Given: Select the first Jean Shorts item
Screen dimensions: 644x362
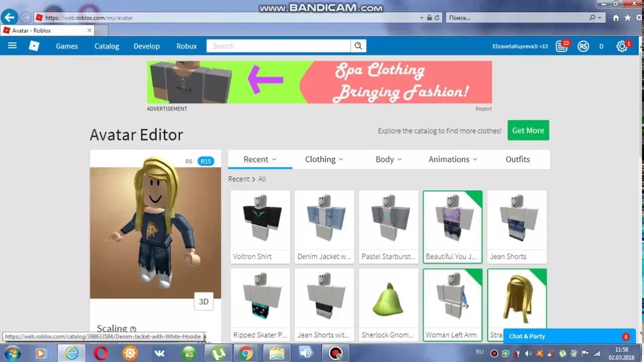Looking at the screenshot, I should (x=517, y=227).
